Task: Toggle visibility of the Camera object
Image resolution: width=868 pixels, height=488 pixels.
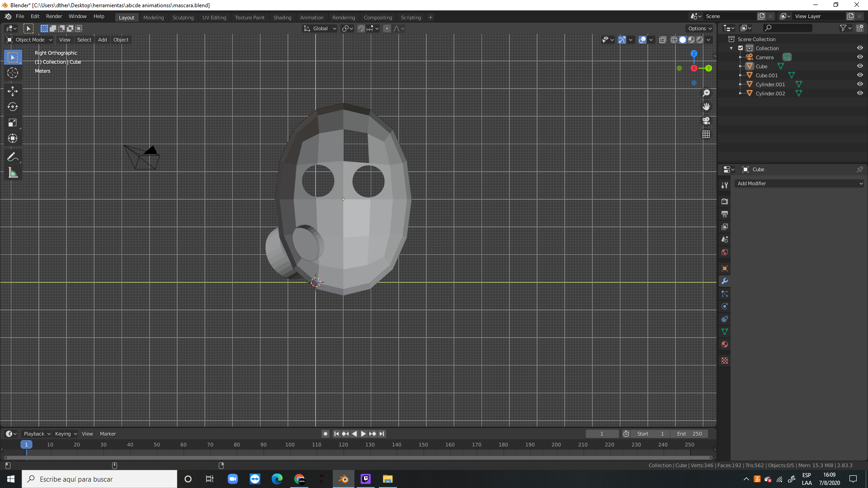Action: (x=860, y=57)
